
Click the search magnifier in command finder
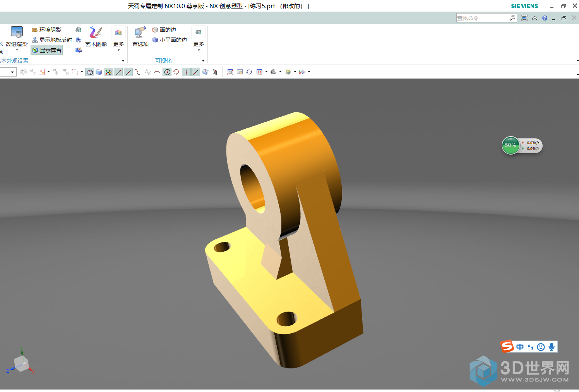tap(512, 18)
